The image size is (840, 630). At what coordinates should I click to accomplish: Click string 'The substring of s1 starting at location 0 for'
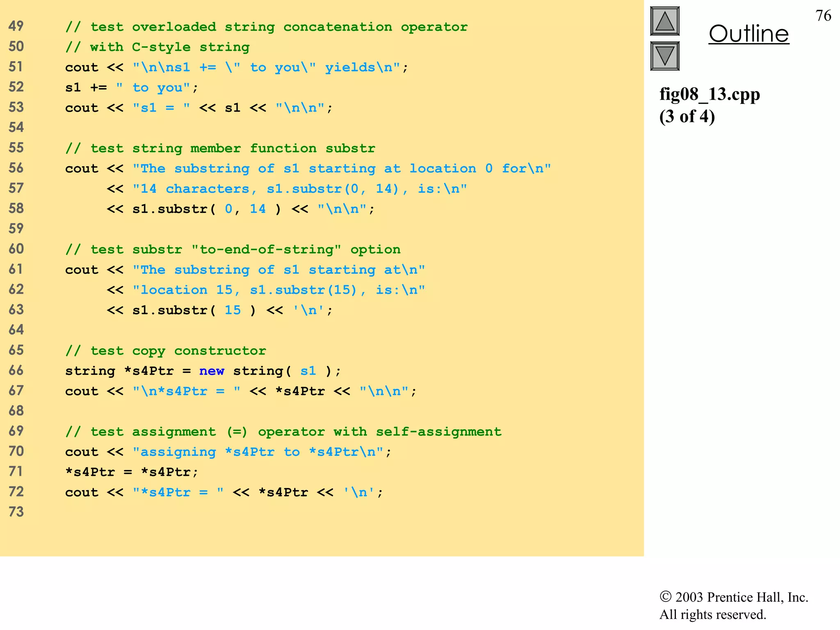pos(342,169)
